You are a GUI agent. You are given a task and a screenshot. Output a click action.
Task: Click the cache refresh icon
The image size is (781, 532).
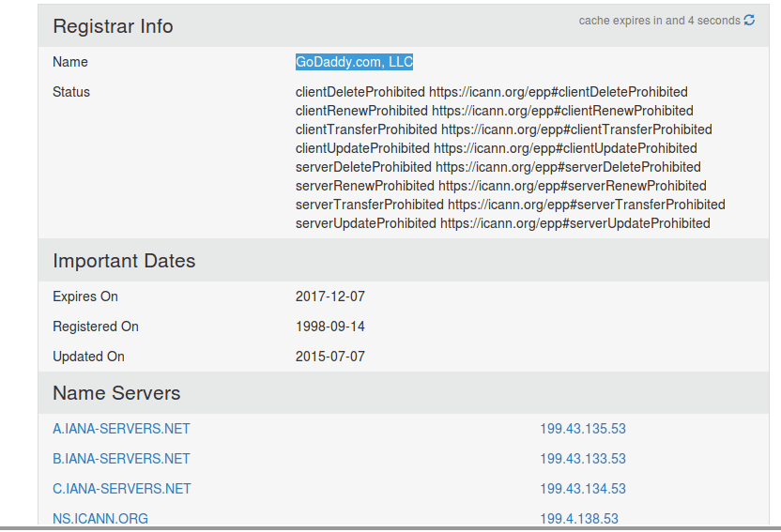(749, 20)
